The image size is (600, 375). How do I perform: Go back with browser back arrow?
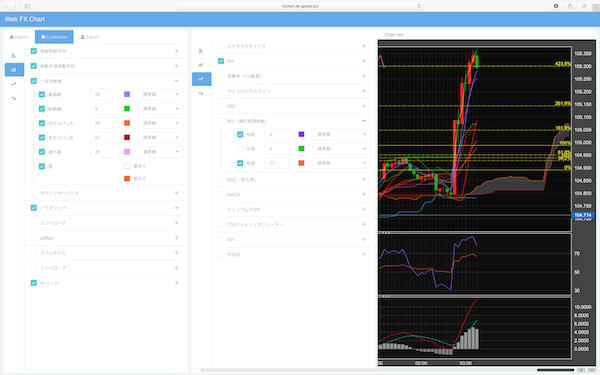[6, 6]
